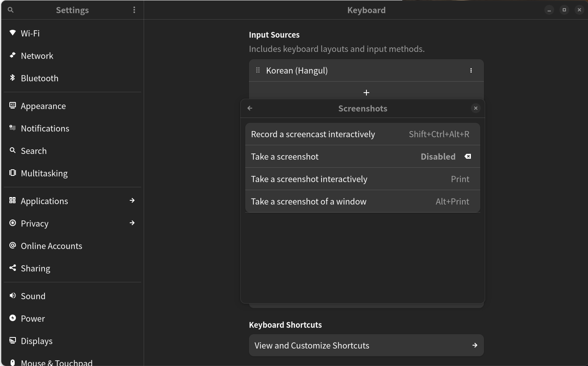Edit Take a screenshot interactively shortcut
The width and height of the screenshot is (588, 366).
[x=363, y=179]
